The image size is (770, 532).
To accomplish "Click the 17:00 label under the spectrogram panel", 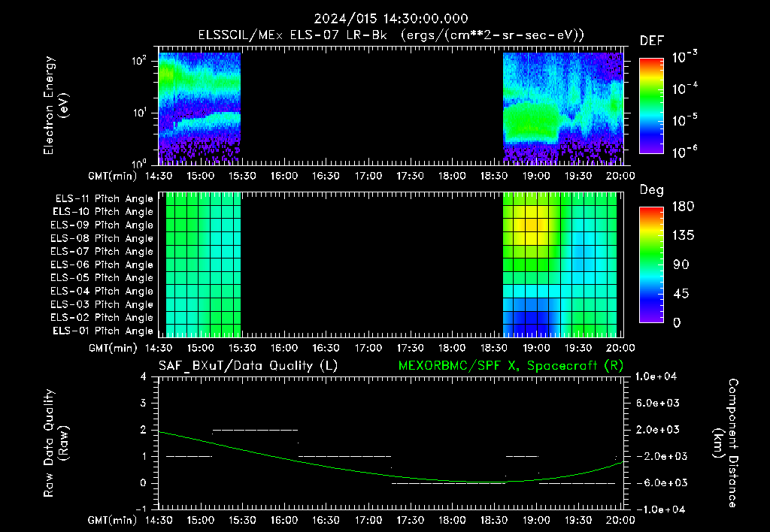I will 368,176.
